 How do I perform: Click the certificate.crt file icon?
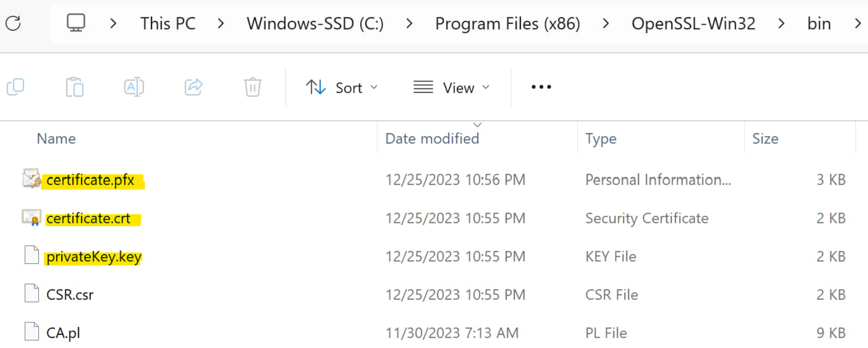tap(31, 217)
